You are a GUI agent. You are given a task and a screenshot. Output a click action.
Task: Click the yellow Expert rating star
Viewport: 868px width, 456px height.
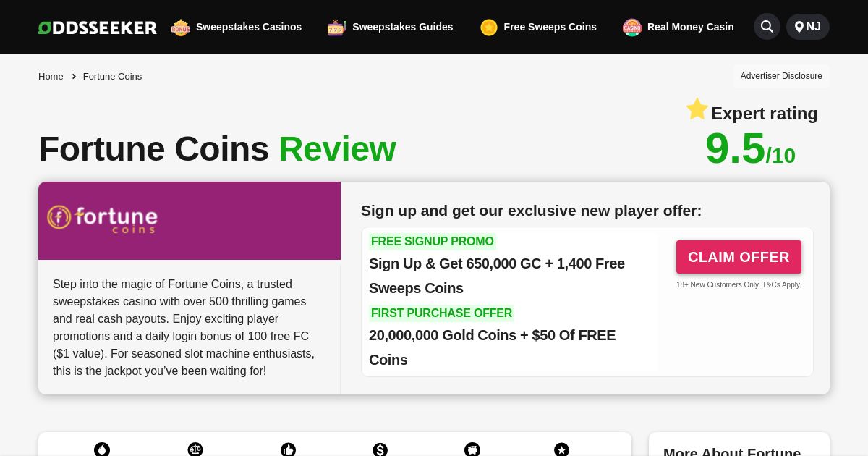[697, 109]
